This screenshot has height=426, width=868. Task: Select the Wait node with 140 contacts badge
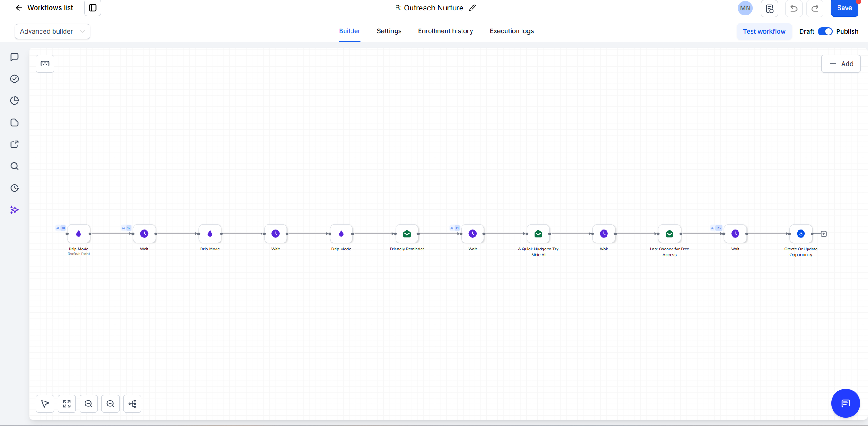point(735,233)
